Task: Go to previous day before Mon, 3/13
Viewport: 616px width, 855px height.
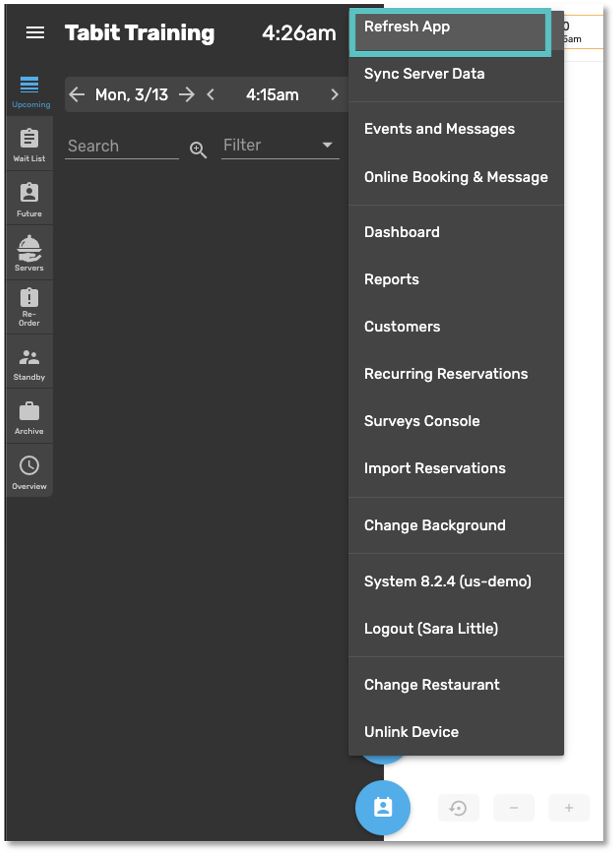Action: pos(77,95)
